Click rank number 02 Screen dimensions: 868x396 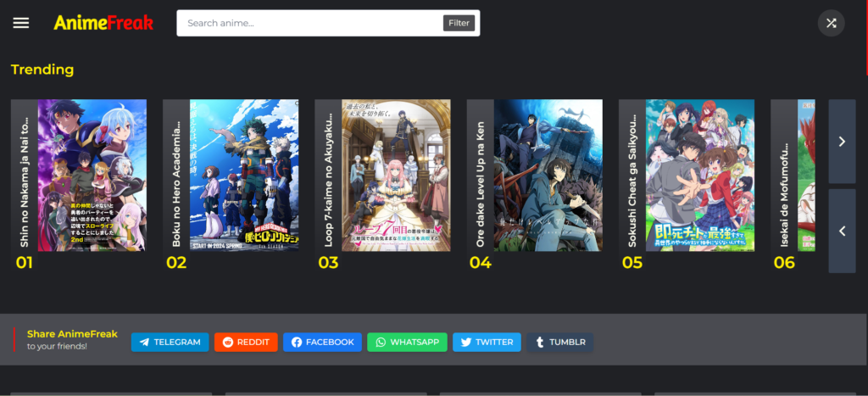[x=176, y=263]
